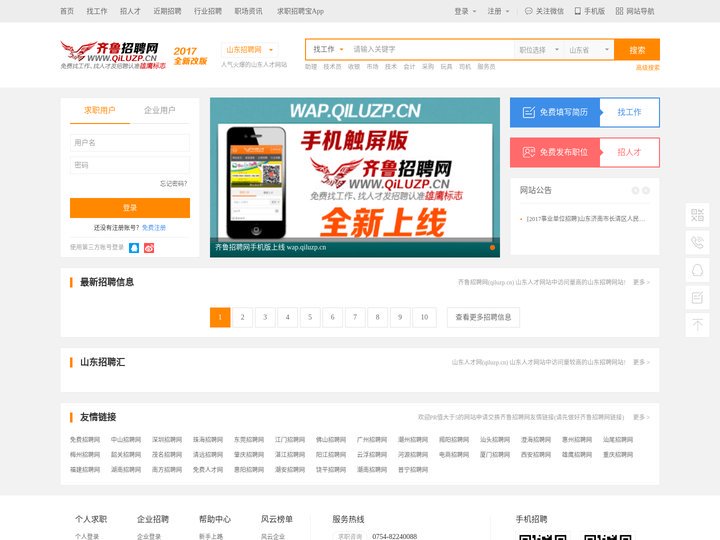Open the 广州招聘网 friendly link
This screenshot has height=540, width=720.
372,440
